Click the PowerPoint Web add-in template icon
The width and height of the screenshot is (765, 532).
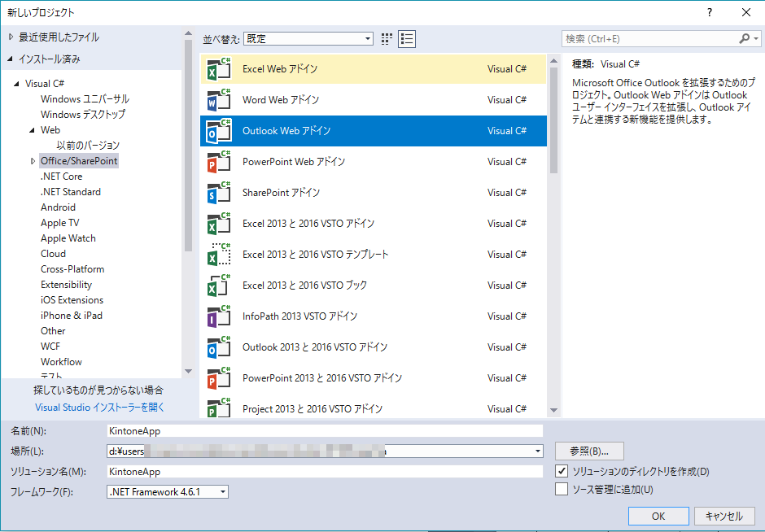click(x=219, y=161)
